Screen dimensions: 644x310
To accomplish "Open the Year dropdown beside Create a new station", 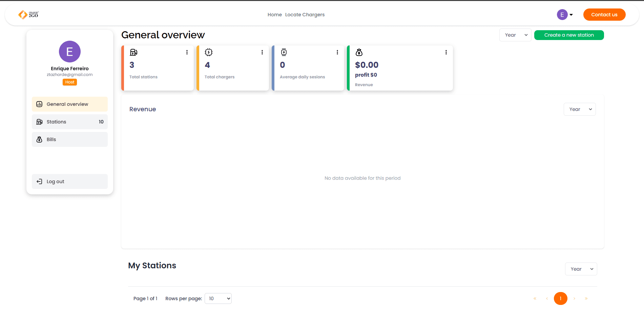I will pyautogui.click(x=515, y=35).
